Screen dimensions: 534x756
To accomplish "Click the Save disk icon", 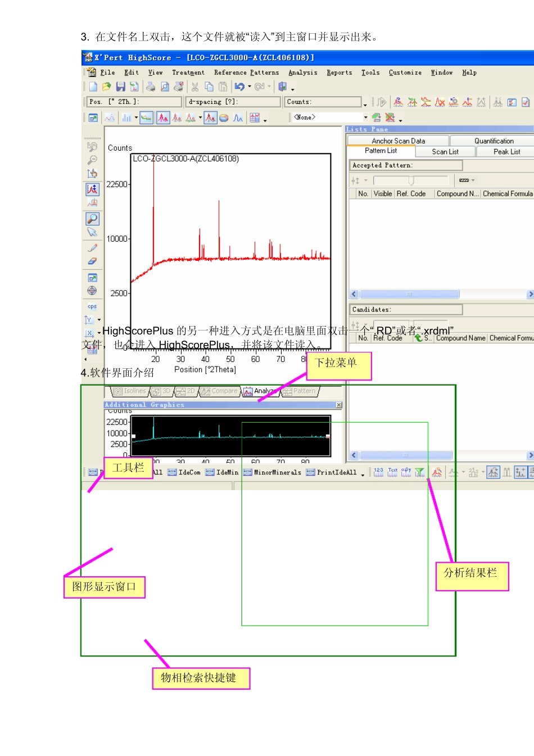I will click(x=120, y=87).
